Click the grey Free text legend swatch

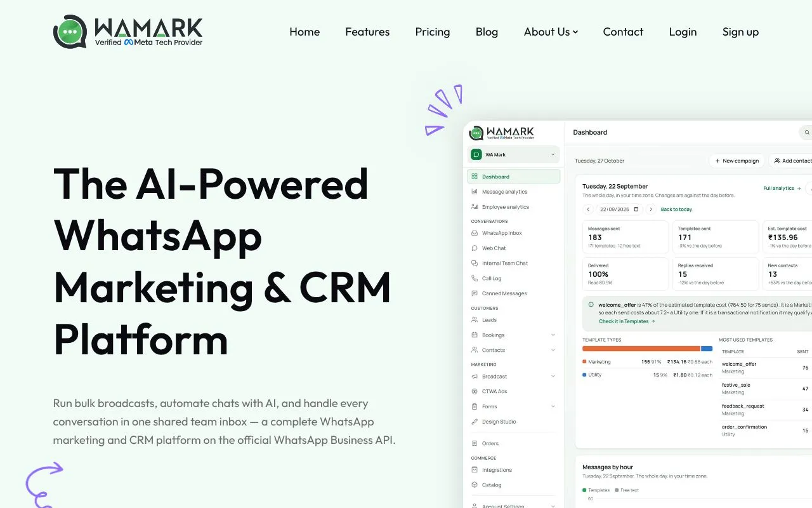617,490
